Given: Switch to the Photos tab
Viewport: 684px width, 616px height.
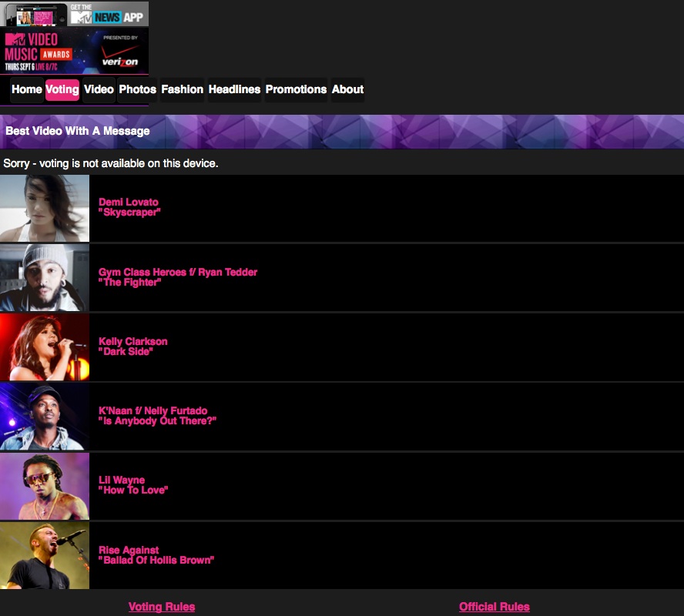Looking at the screenshot, I should [x=137, y=90].
